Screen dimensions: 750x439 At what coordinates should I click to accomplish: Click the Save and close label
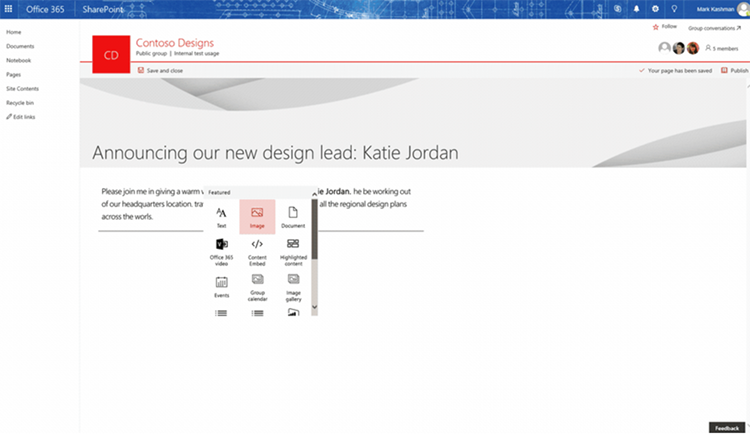(x=165, y=70)
